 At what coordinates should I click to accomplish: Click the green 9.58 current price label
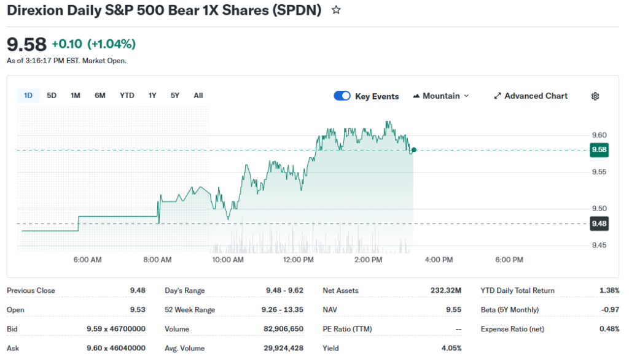[x=598, y=150]
